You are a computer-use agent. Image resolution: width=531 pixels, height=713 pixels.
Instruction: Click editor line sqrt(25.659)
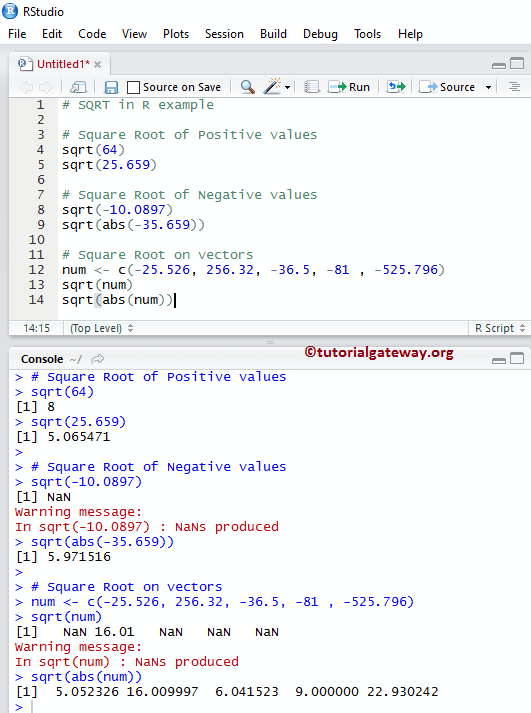[x=109, y=165]
